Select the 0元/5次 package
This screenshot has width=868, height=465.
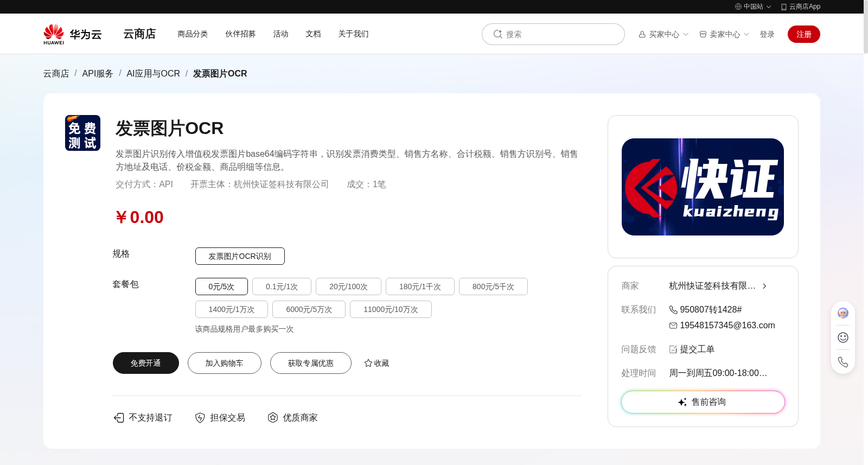[x=221, y=286]
